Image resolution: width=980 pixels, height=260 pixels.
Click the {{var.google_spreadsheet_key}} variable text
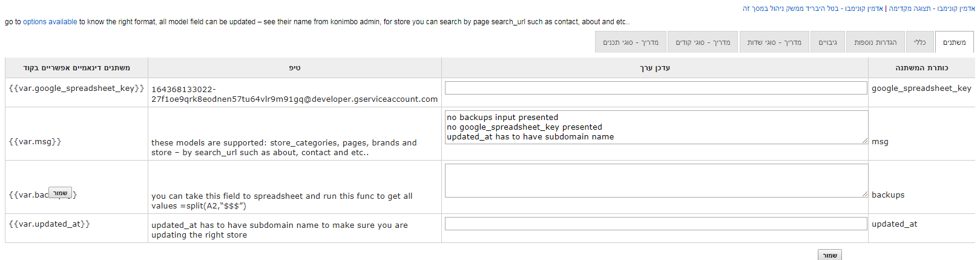76,88
